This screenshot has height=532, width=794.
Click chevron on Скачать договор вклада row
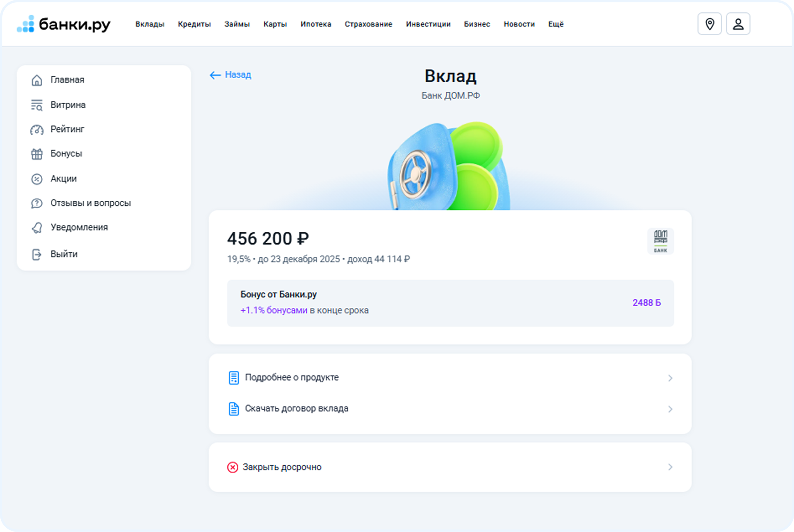(670, 409)
